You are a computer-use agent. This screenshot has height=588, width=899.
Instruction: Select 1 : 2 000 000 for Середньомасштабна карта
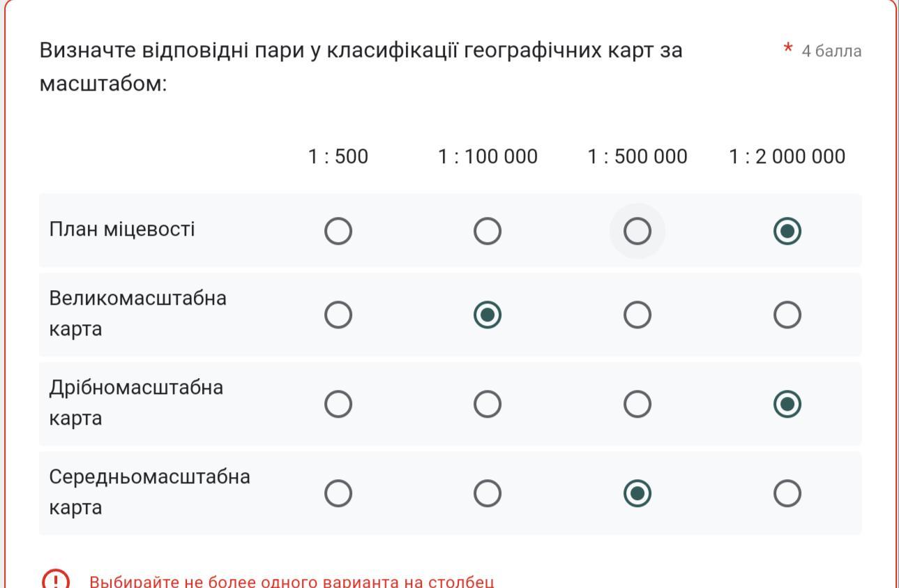click(787, 494)
